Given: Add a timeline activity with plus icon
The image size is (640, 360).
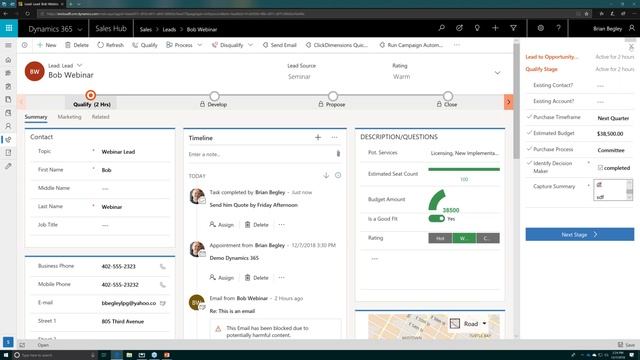Looking at the screenshot, I should 318,138.
